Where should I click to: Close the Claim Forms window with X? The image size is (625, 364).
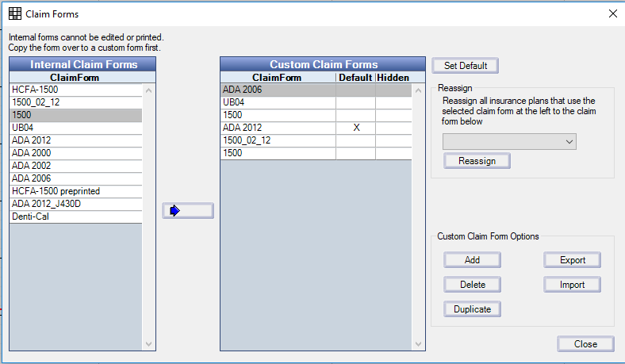[613, 13]
